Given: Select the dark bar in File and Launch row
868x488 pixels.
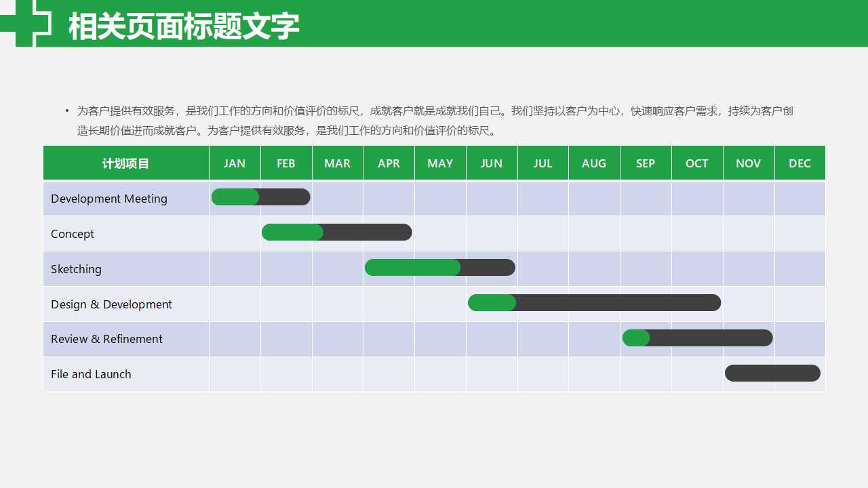Looking at the screenshot, I should pos(773,373).
